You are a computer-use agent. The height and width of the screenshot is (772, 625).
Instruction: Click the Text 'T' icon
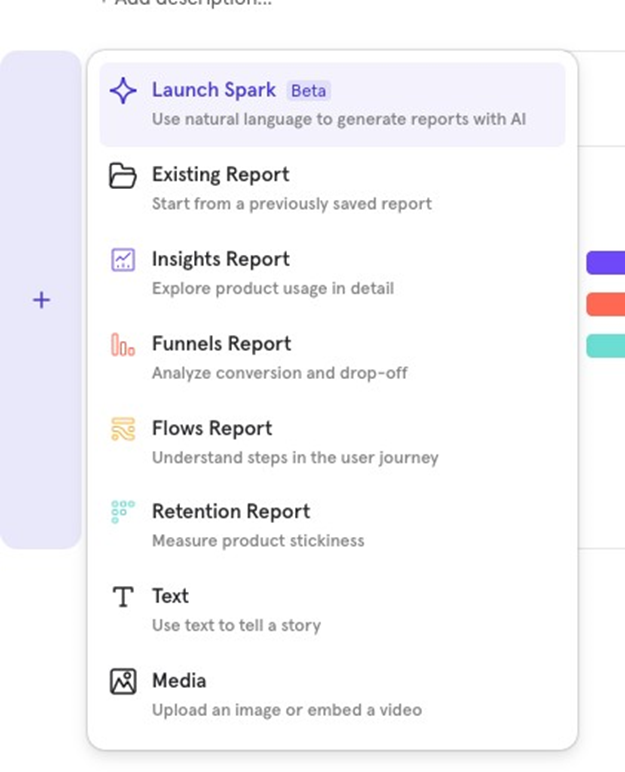(123, 598)
